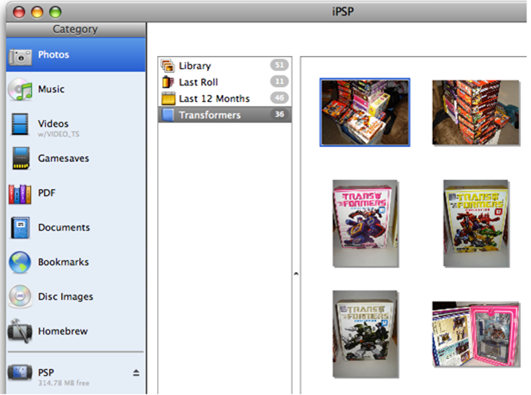Click the Transformers album icon

point(168,115)
